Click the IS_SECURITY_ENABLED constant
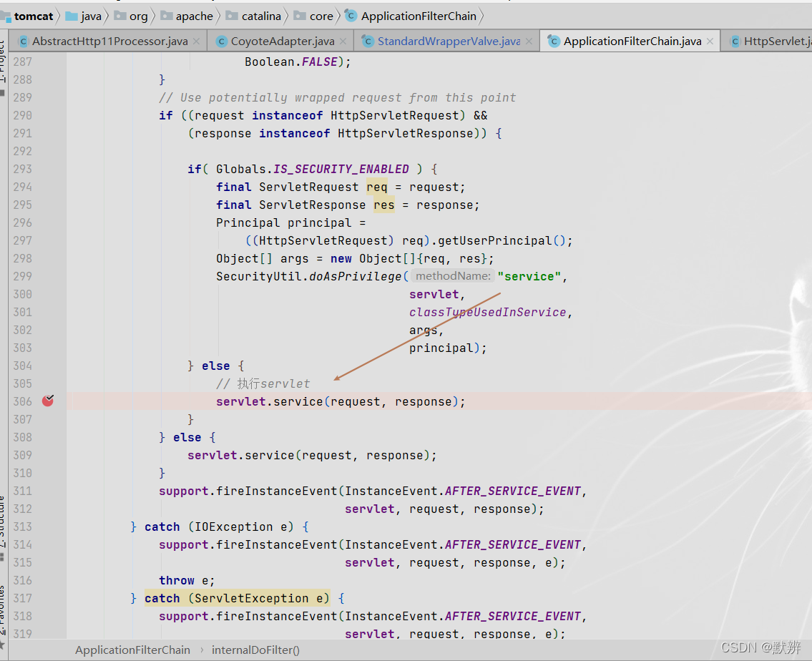This screenshot has height=661, width=812. coord(341,170)
